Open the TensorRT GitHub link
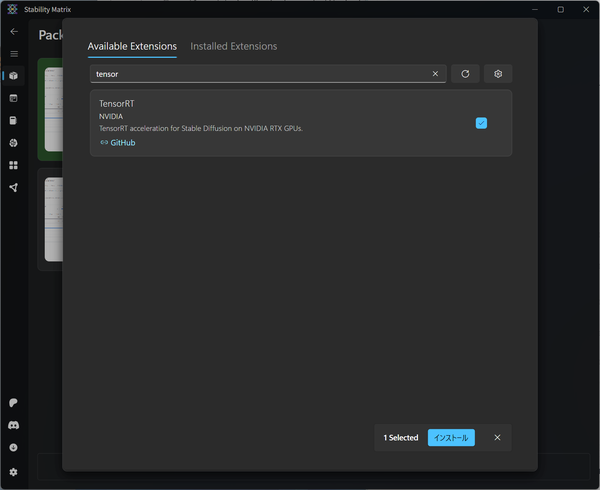 [122, 143]
